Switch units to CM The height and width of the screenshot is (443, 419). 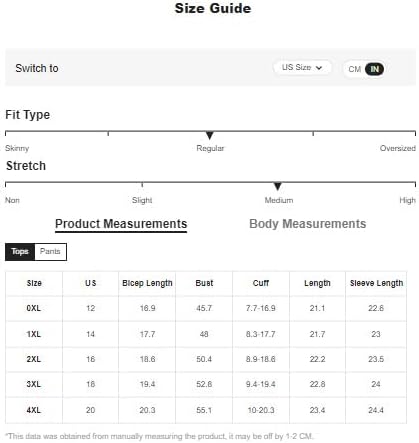point(354,69)
